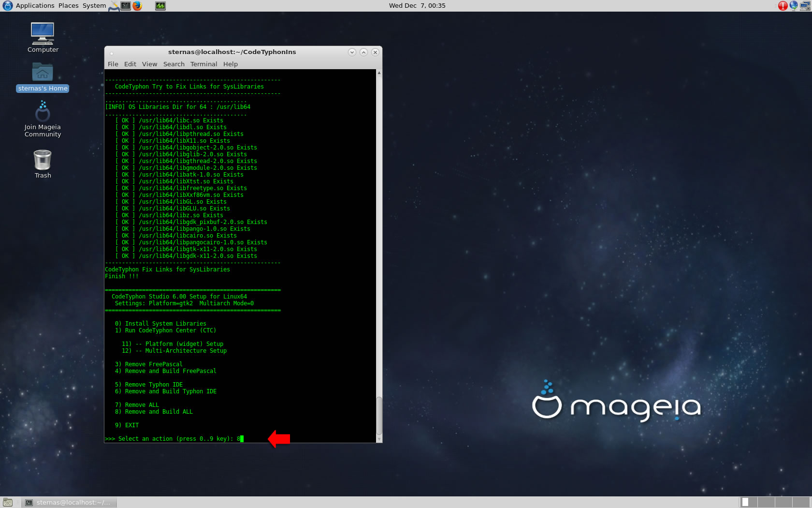Close the CodeTyphonIns terminal window
This screenshot has width=812, height=508.
pos(375,52)
